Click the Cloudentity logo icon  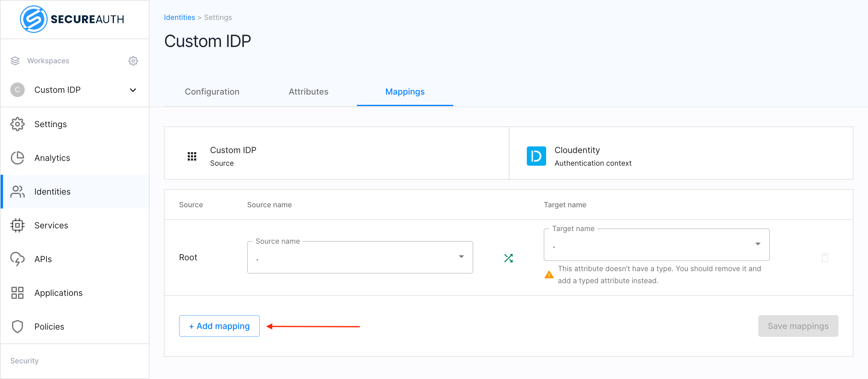point(536,156)
